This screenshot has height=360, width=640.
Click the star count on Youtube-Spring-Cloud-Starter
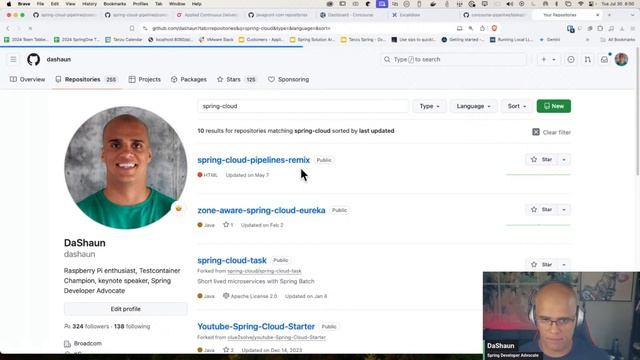228,350
